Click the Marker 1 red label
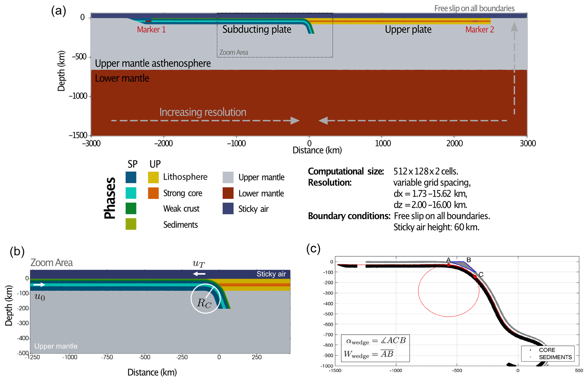The image size is (588, 382). (x=151, y=30)
